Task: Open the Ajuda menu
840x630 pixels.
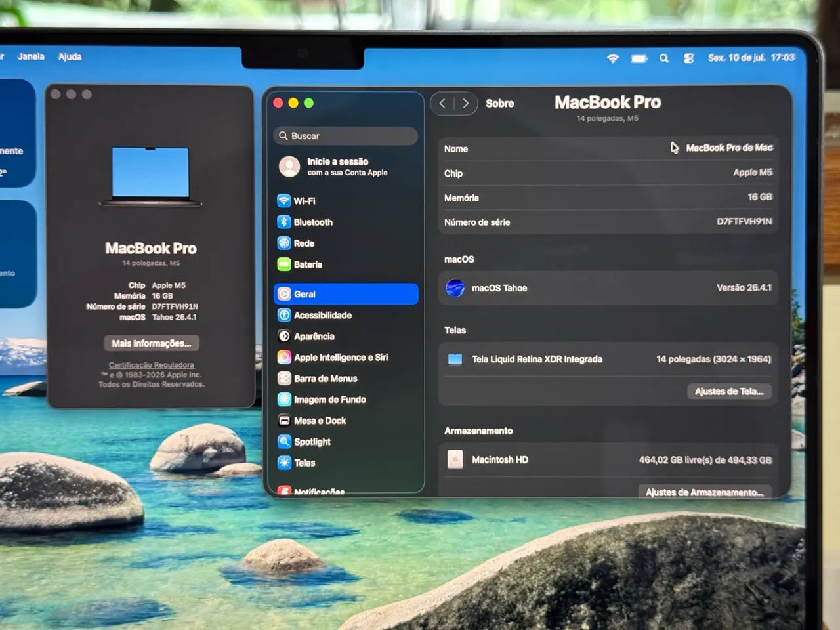Action: pos(70,56)
